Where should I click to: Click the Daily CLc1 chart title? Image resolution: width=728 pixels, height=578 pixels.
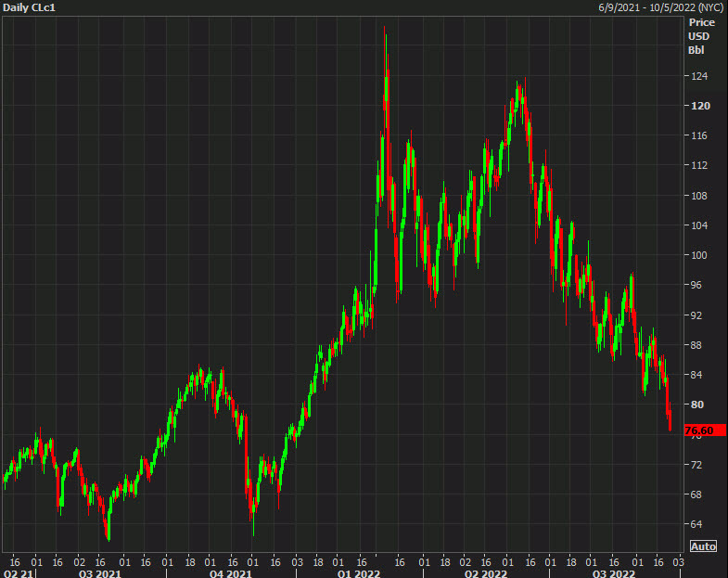[30, 7]
